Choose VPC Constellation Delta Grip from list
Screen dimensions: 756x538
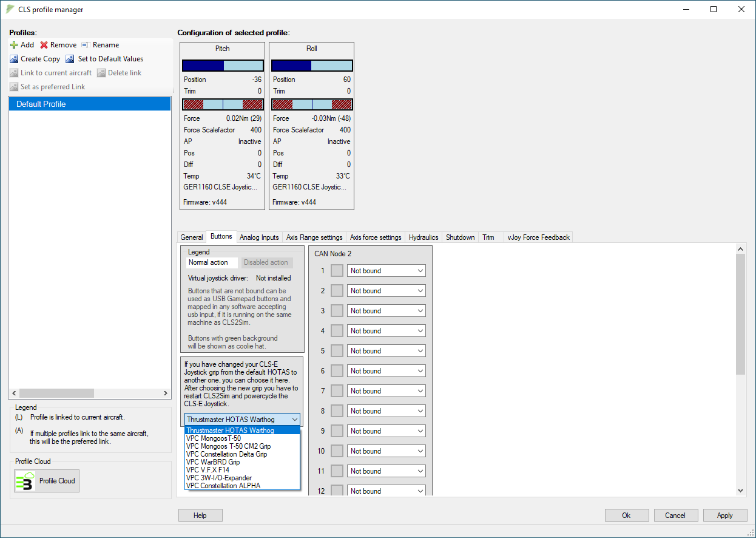click(227, 454)
